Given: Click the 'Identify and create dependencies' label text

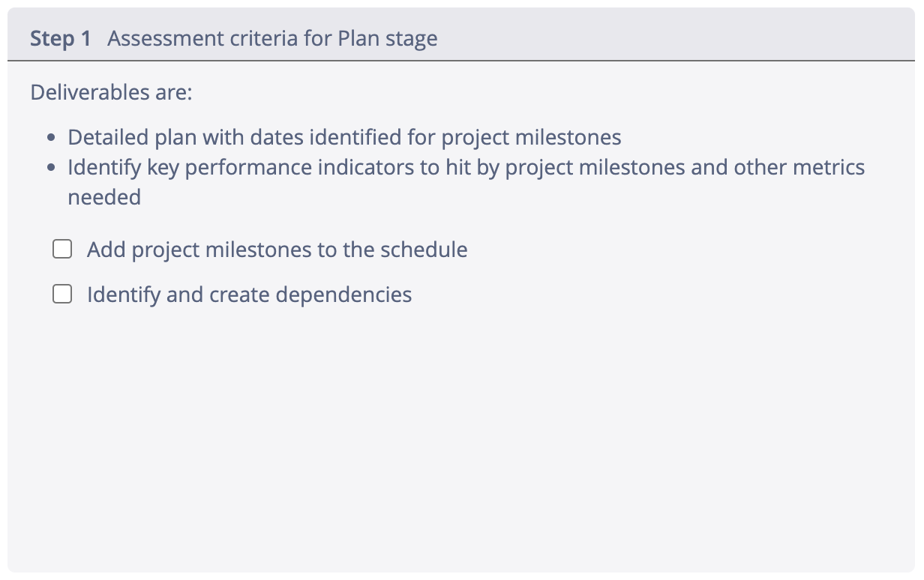Looking at the screenshot, I should coord(249,294).
